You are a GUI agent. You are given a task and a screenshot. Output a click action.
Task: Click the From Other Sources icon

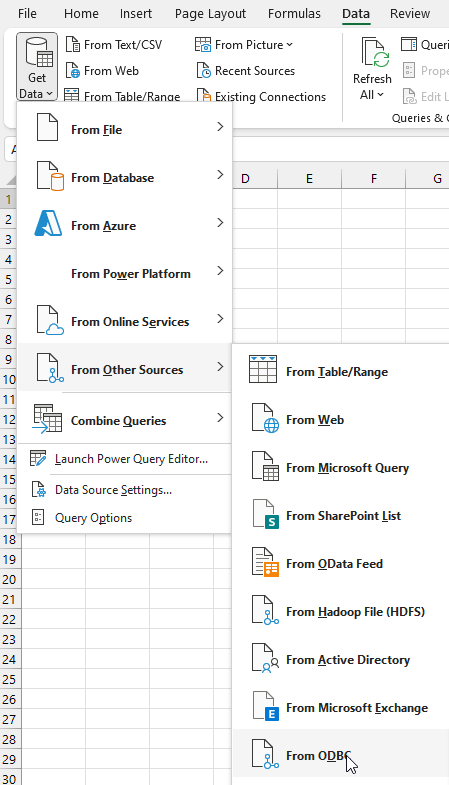point(50,368)
